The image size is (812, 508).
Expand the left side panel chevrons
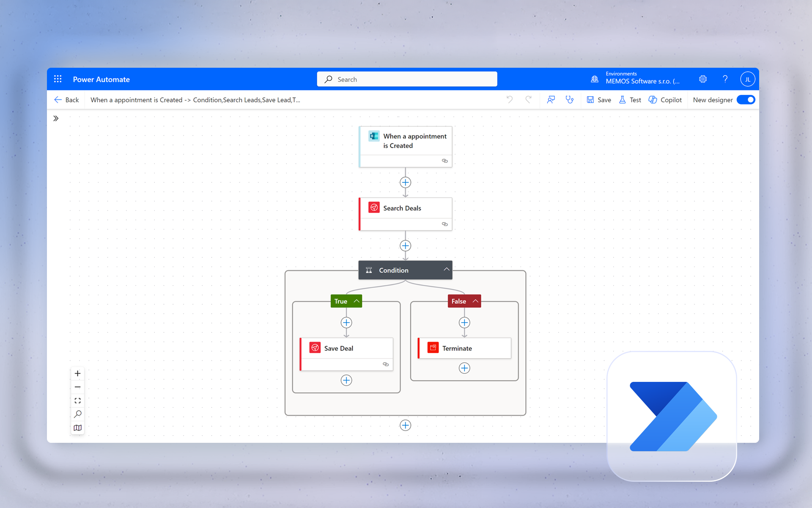[x=56, y=119]
